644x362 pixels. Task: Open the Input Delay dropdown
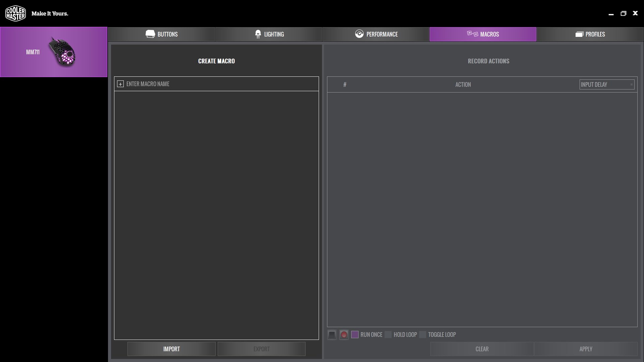pyautogui.click(x=607, y=84)
